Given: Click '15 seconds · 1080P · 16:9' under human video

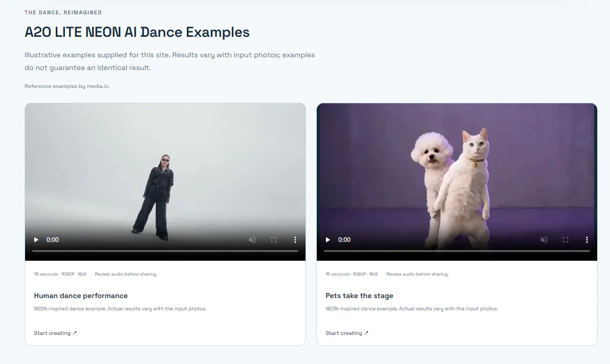Looking at the screenshot, I should click(x=60, y=274).
